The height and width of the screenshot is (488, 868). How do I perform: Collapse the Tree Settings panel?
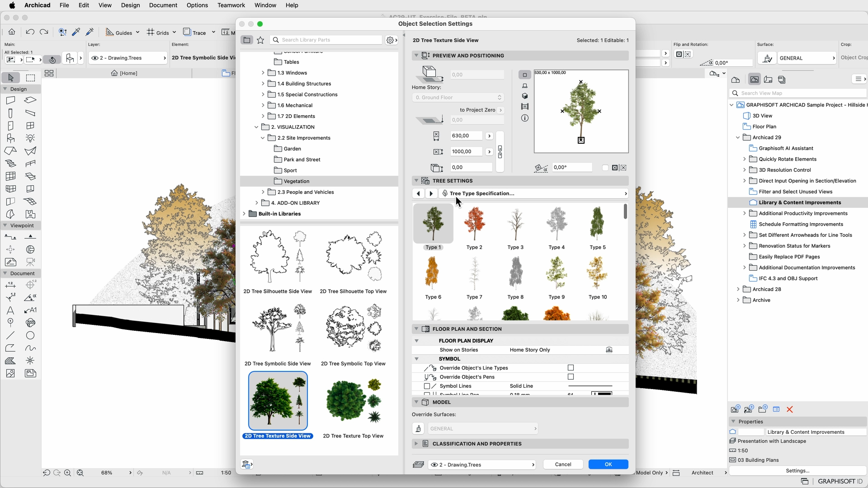[416, 181]
